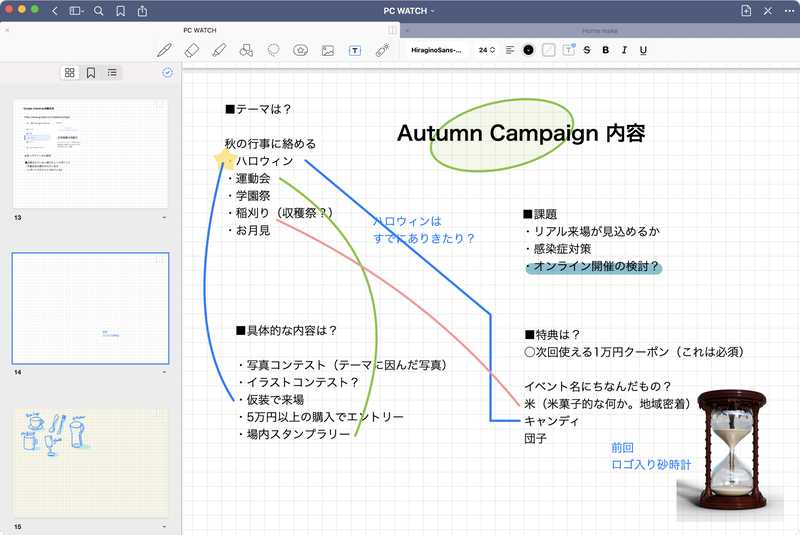This screenshot has width=800, height=535.
Task: Toggle bookmark on page 14 thumbnail
Action: pyautogui.click(x=160, y=259)
